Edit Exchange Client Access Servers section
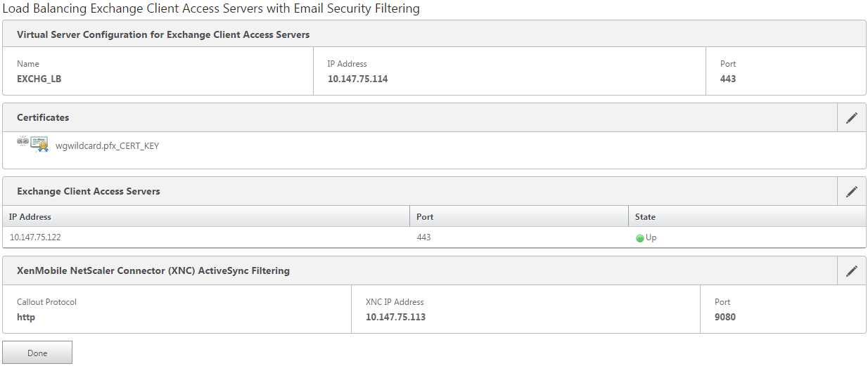Image resolution: width=868 pixels, height=366 pixels. click(x=851, y=191)
